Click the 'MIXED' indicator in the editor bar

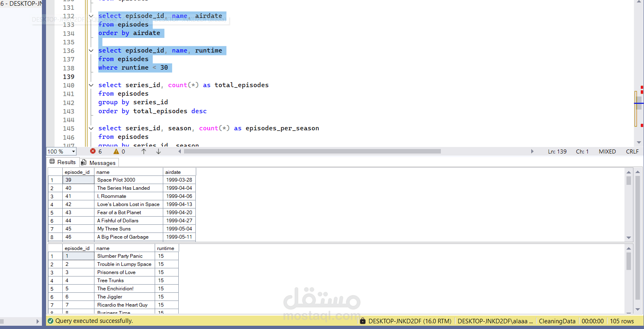pos(607,151)
